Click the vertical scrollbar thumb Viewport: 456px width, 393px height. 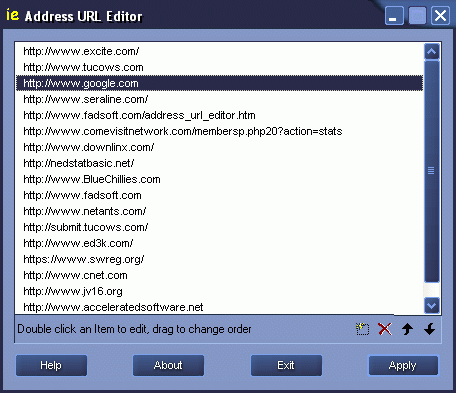tap(432, 171)
